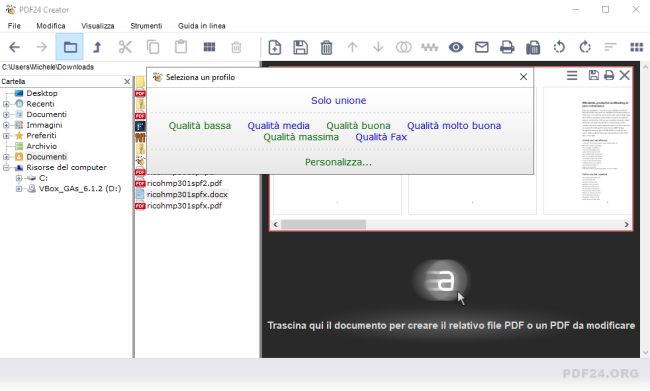Click the rotate right icon
Image resolution: width=650 pixels, height=391 pixels.
click(585, 47)
